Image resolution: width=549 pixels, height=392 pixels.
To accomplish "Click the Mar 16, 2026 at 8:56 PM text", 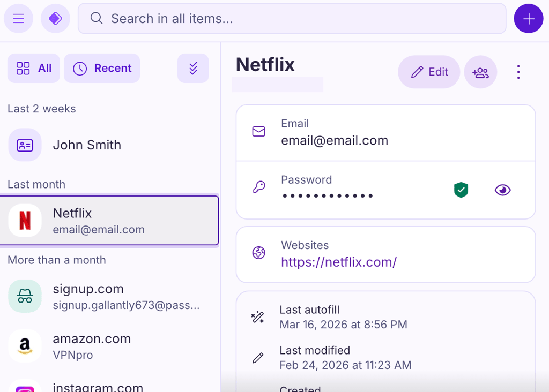I will click(343, 325).
